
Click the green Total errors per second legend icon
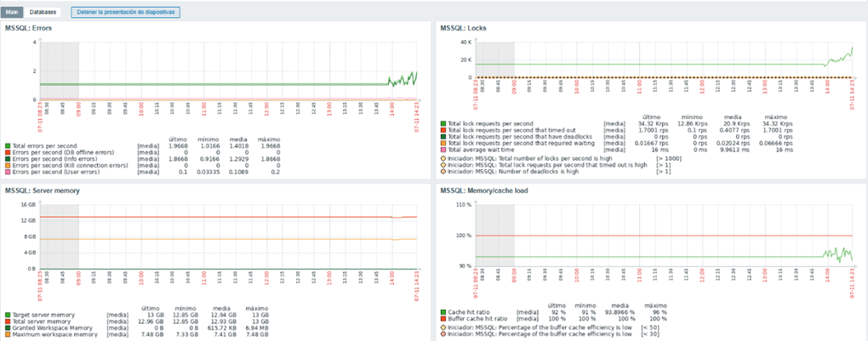click(x=8, y=147)
